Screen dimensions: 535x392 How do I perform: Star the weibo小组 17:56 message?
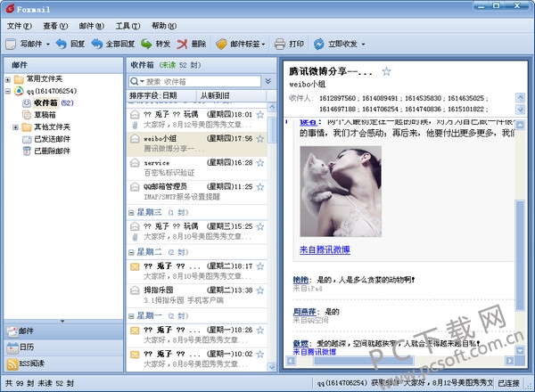click(260, 138)
